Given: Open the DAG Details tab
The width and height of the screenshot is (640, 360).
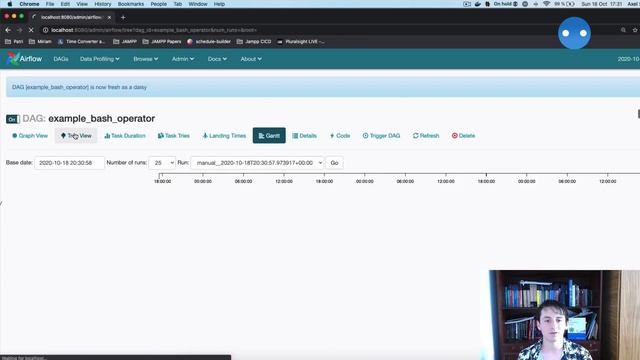Looking at the screenshot, I should pyautogui.click(x=304, y=136).
